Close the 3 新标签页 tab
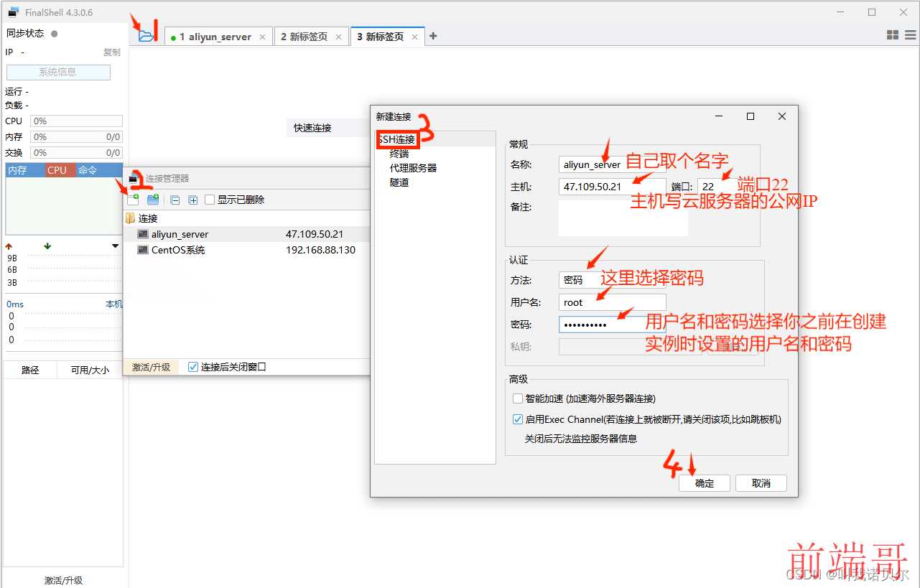The image size is (920, 588). 415,37
